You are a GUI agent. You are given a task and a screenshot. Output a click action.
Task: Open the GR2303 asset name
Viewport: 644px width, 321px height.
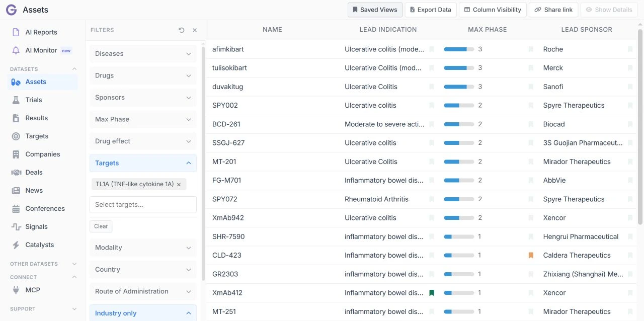click(x=225, y=274)
